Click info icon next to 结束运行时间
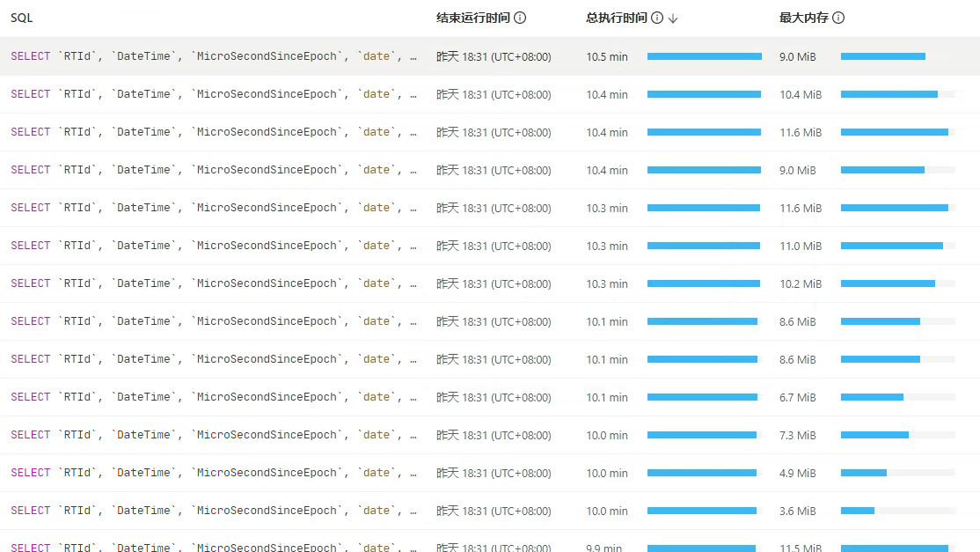This screenshot has width=980, height=552. (520, 18)
